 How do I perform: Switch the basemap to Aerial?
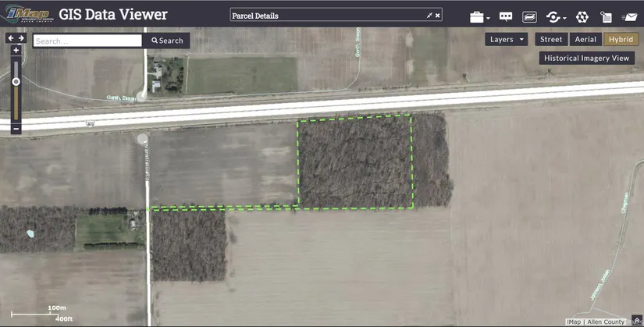(x=585, y=39)
